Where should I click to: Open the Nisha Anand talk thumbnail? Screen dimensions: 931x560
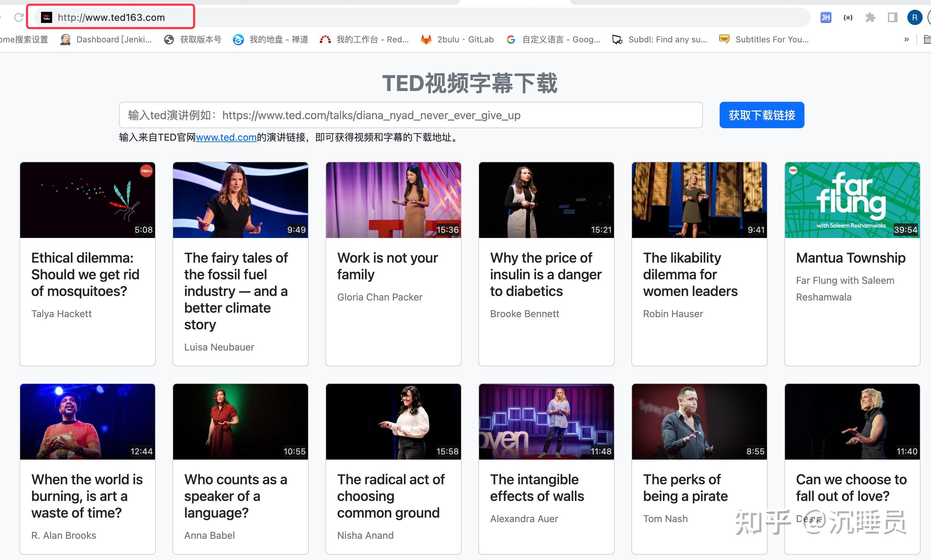click(394, 421)
